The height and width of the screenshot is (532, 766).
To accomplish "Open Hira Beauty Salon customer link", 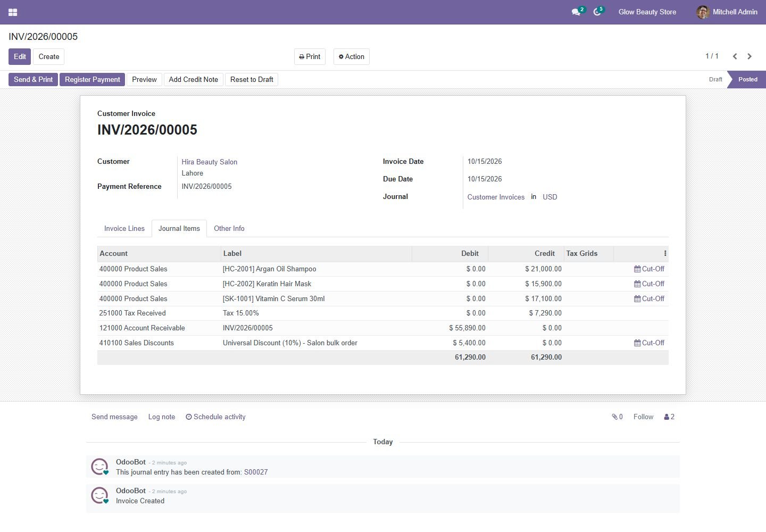I will (x=210, y=162).
